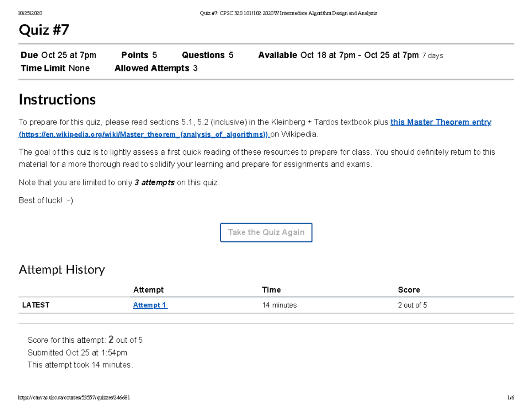Click the Instructions heading

[57, 99]
